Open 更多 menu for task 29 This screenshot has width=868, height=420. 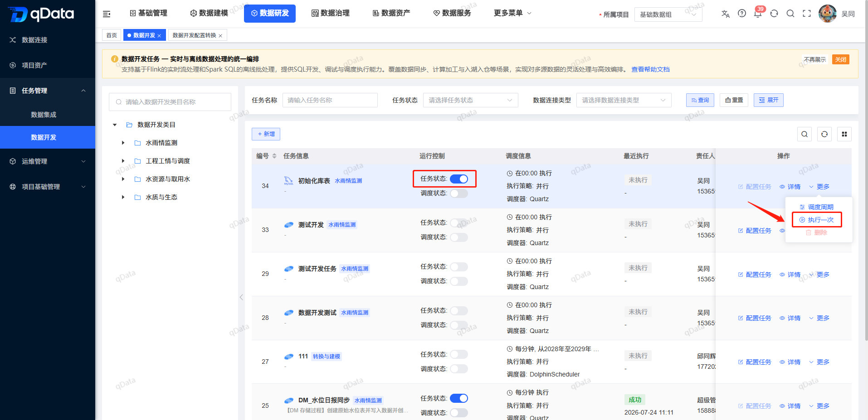(x=819, y=275)
